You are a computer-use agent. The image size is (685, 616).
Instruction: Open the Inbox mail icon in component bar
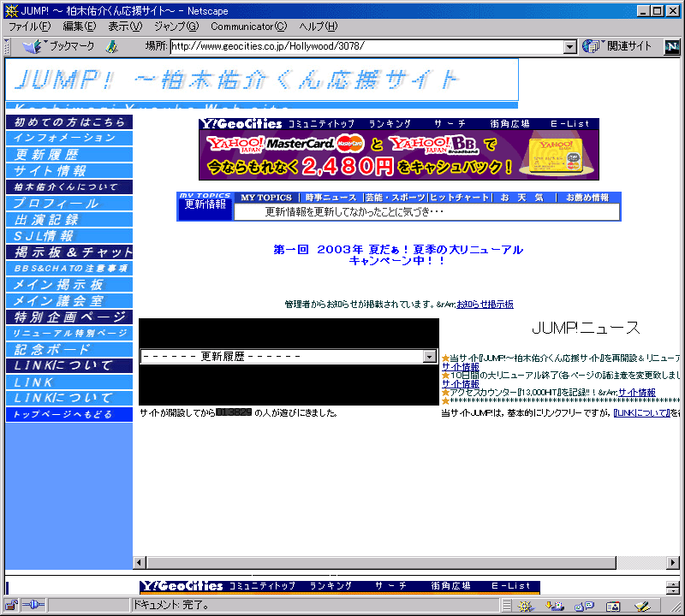tap(555, 606)
